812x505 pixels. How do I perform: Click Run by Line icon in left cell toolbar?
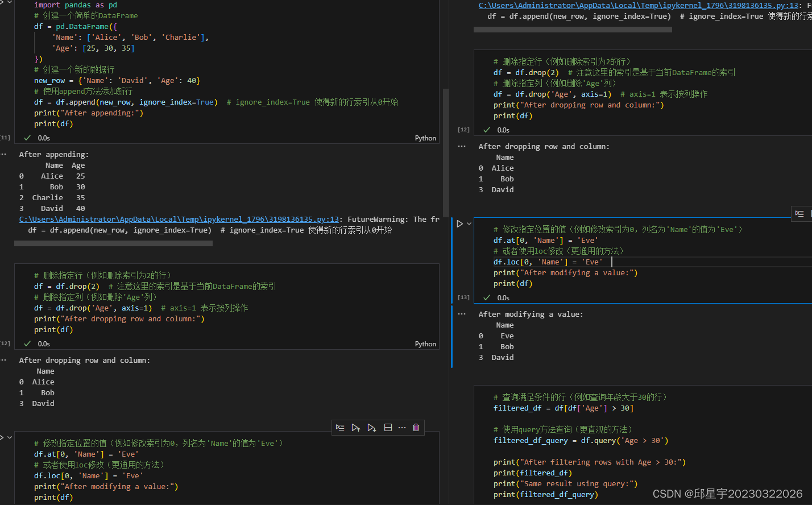(340, 428)
